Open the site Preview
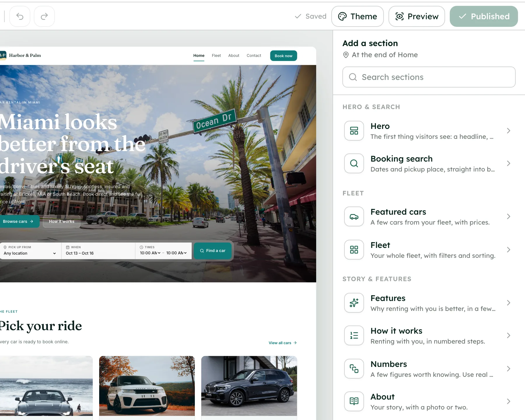Viewport: 525px width, 420px height. [x=417, y=16]
